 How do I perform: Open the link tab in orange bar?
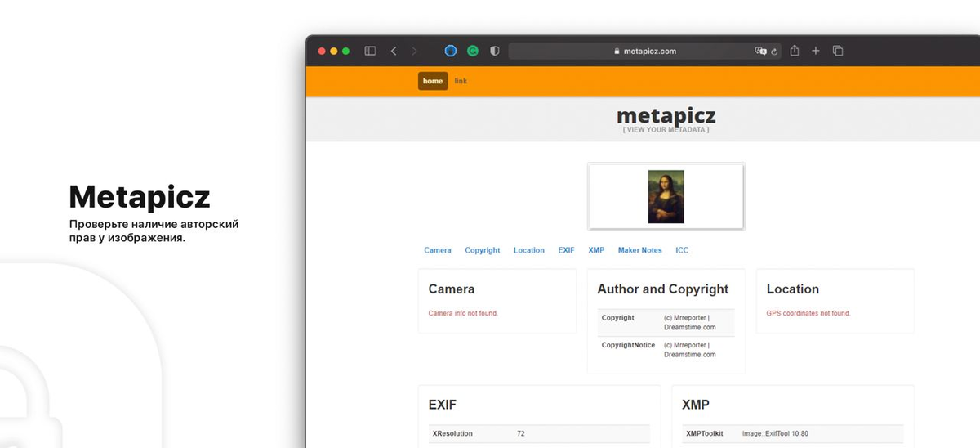click(461, 81)
